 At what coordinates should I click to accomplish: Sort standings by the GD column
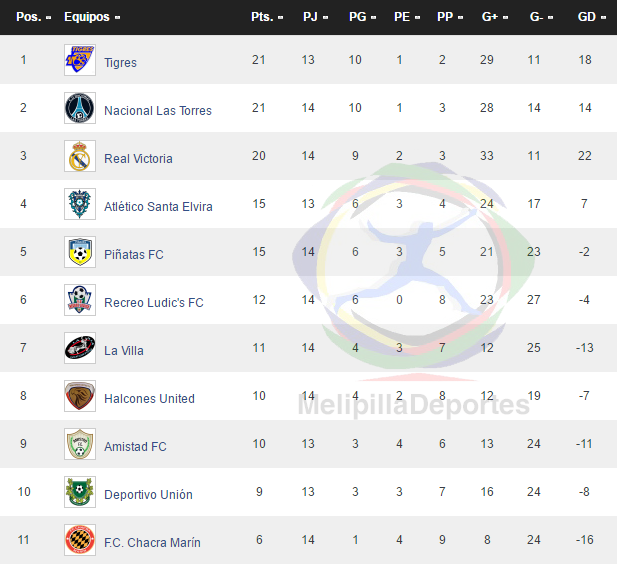tap(591, 17)
